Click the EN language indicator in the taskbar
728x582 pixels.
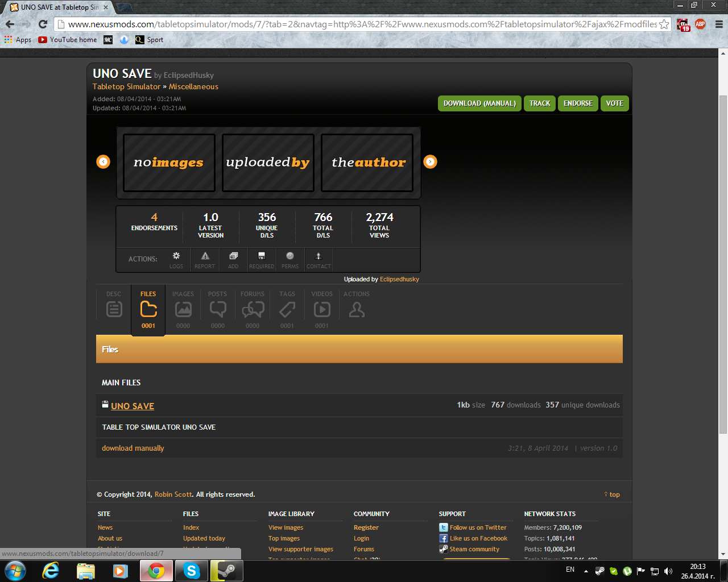(x=570, y=569)
